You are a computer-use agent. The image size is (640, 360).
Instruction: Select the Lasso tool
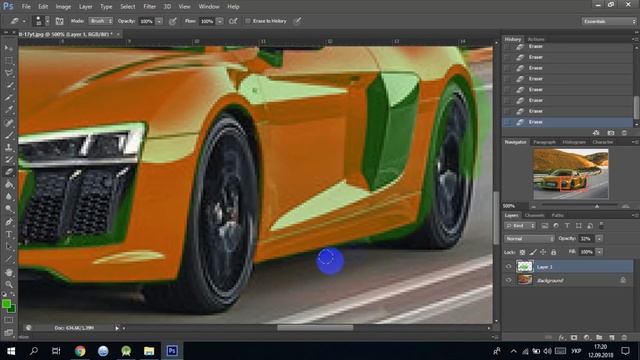pyautogui.click(x=9, y=73)
